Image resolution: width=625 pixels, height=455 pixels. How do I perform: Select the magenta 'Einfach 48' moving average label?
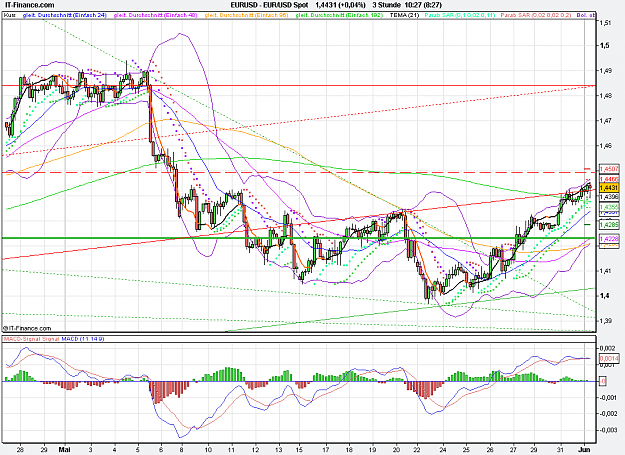[156, 15]
